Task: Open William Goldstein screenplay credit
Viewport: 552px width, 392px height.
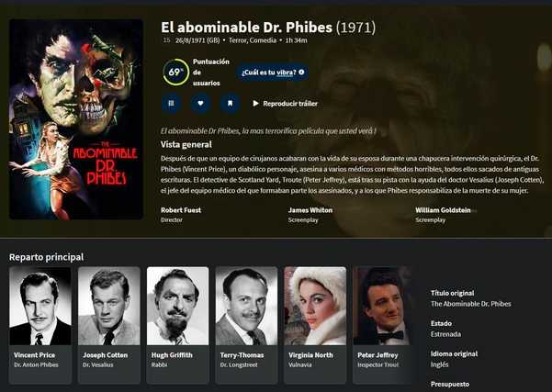Action: pyautogui.click(x=443, y=210)
